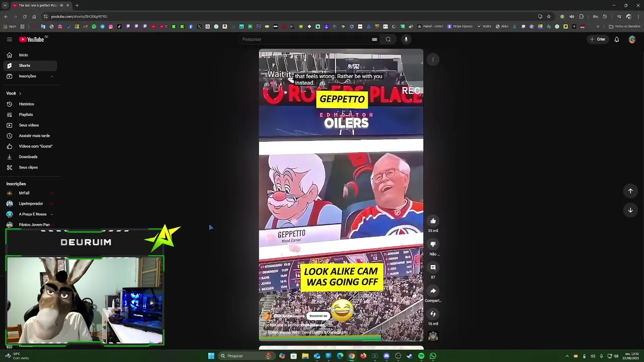Like the Short with thumbs up
This screenshot has width=644, height=362.
click(433, 221)
